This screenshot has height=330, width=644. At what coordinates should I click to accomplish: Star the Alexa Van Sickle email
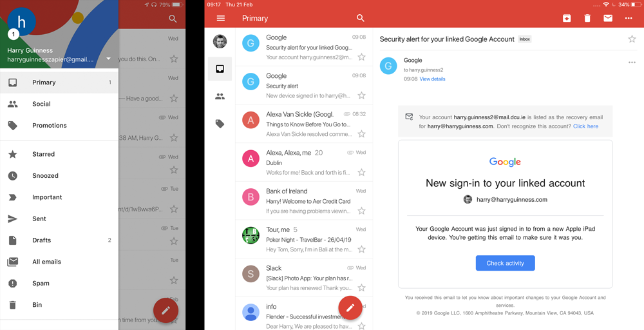click(361, 133)
